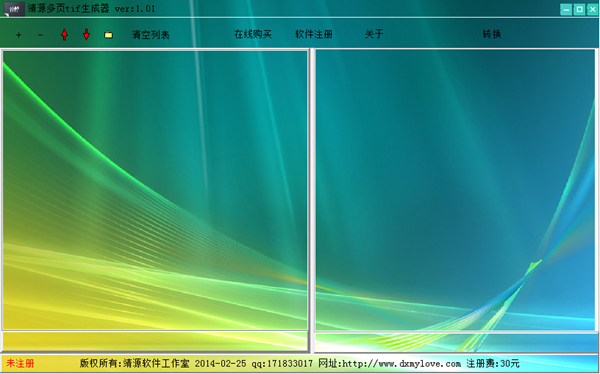Start conversion with 转换 button
Image resolution: width=600 pixels, height=374 pixels.
491,34
